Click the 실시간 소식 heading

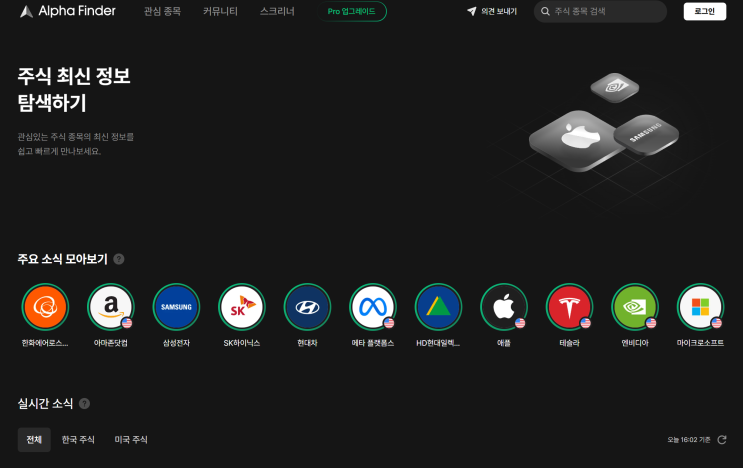[45, 404]
